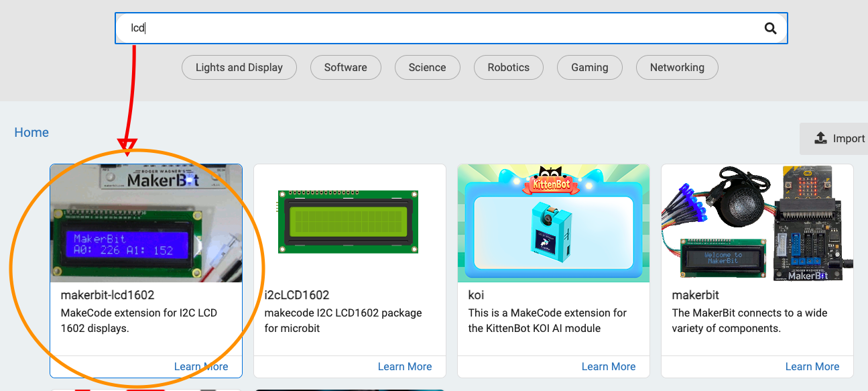The width and height of the screenshot is (868, 391).
Task: Filter extensions by Gaming
Action: click(x=590, y=67)
